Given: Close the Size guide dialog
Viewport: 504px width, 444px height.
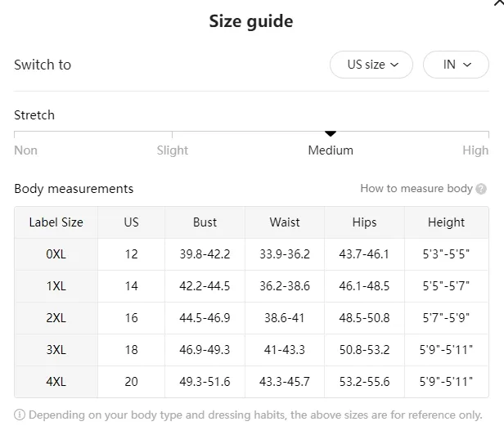Looking at the screenshot, I should pyautogui.click(x=499, y=2).
